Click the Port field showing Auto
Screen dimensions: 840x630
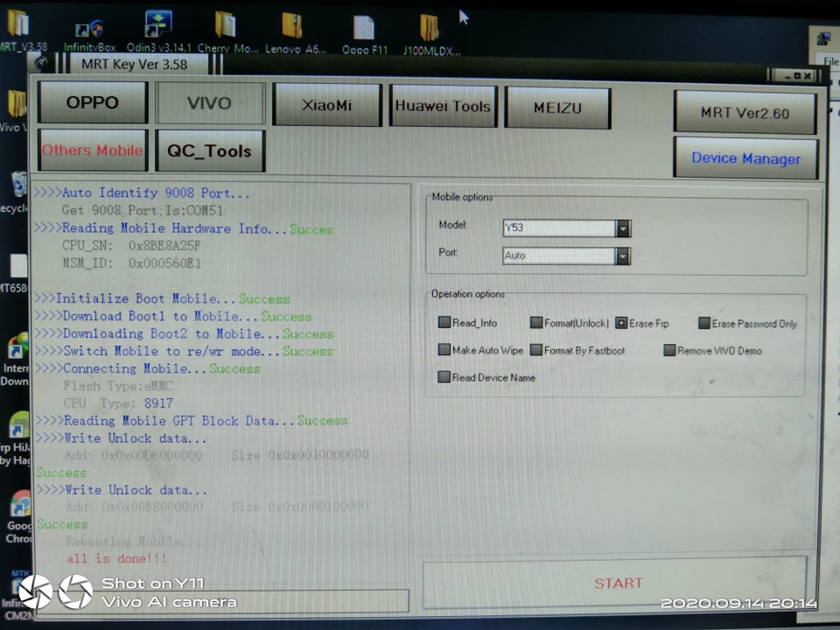559,256
